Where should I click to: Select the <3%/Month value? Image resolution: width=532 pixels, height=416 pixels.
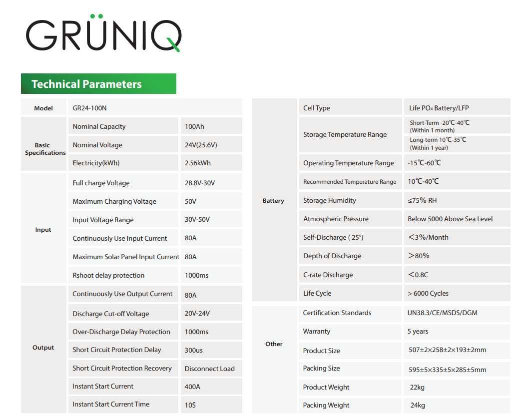pyautogui.click(x=428, y=237)
